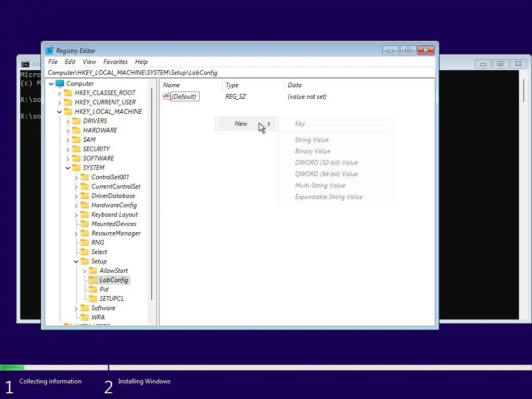
Task: Click the Select folder icon
Action: tap(85, 252)
